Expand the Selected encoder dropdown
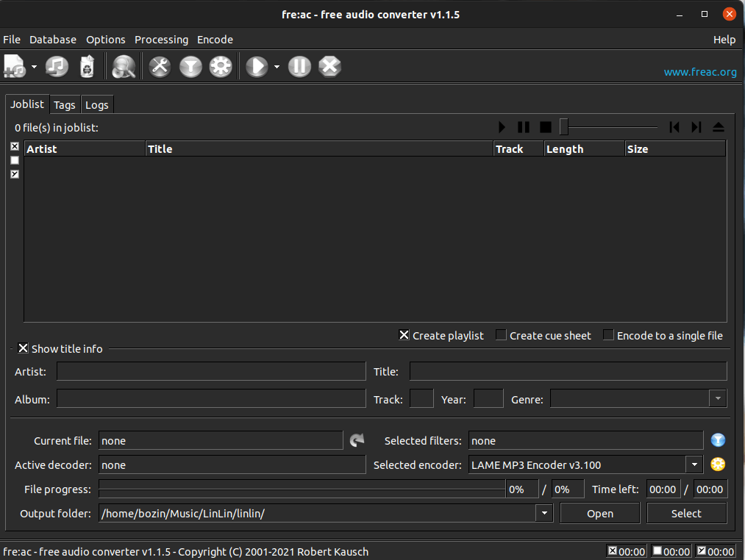This screenshot has width=745, height=560. (x=694, y=464)
